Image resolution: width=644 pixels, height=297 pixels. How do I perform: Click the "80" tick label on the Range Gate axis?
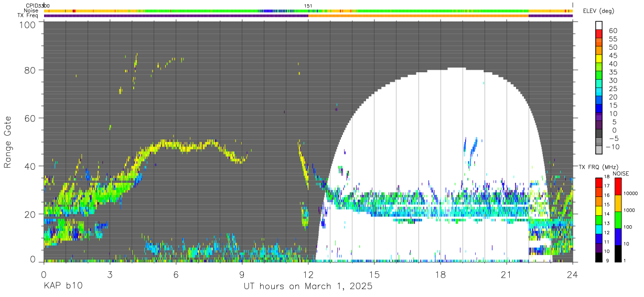pos(30,70)
